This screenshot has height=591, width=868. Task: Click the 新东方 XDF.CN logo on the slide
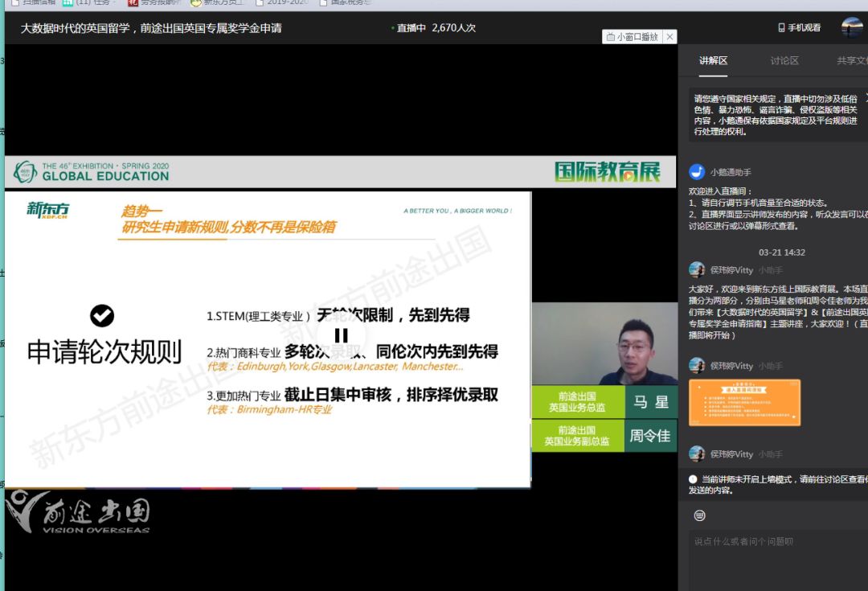click(47, 210)
